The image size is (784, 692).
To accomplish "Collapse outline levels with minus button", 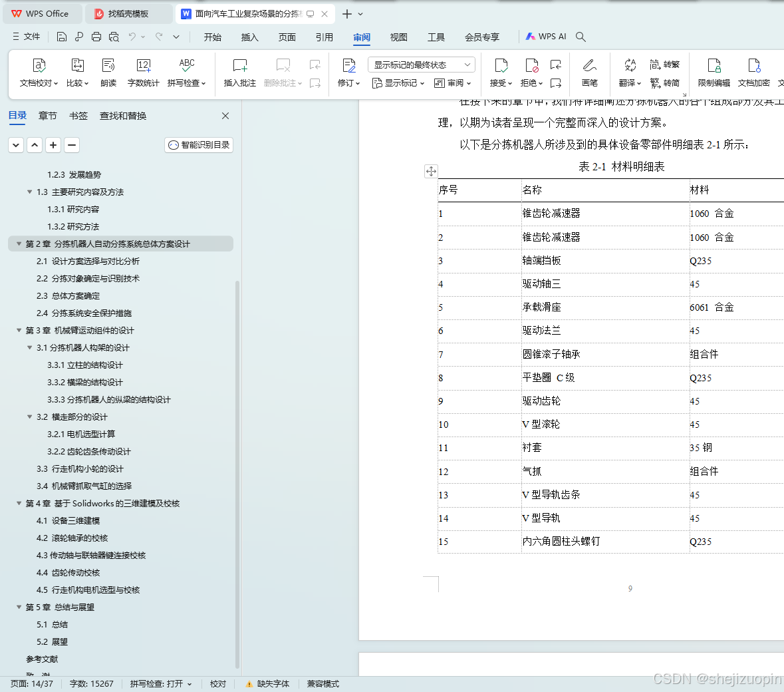I will (72, 145).
